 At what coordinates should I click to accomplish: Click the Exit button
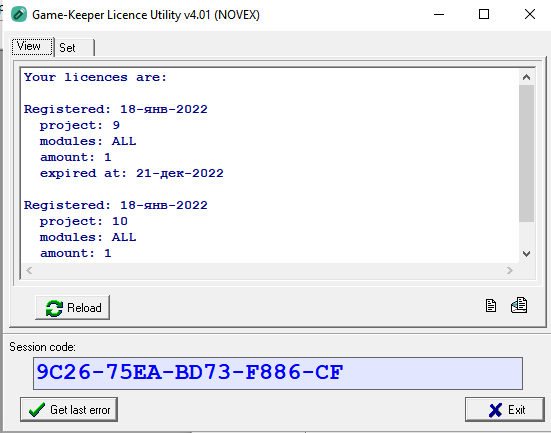[505, 409]
